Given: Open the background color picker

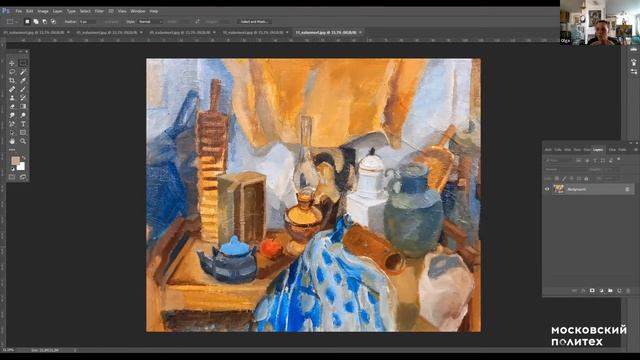Looking at the screenshot, I should pos(22,167).
